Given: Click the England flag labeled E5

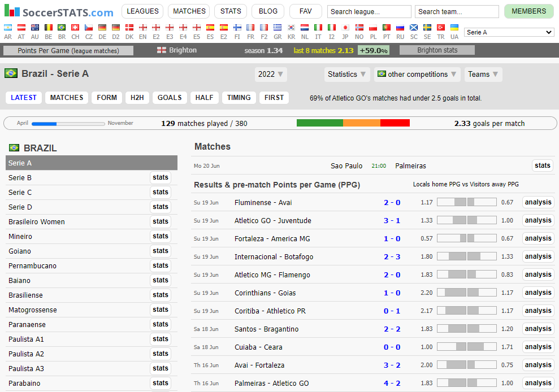Looking at the screenshot, I should pyautogui.click(x=197, y=28).
